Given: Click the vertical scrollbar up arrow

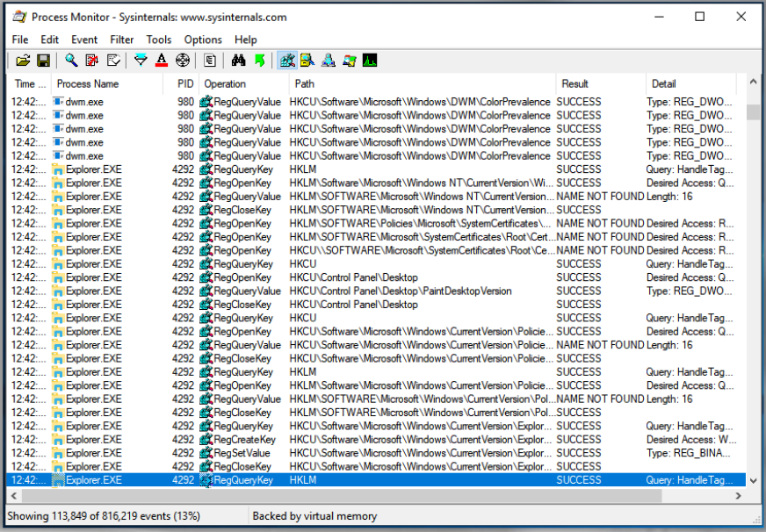Looking at the screenshot, I should pos(753,82).
